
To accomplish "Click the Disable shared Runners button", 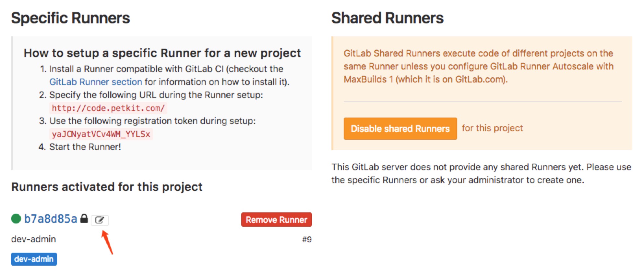I will coord(400,129).
